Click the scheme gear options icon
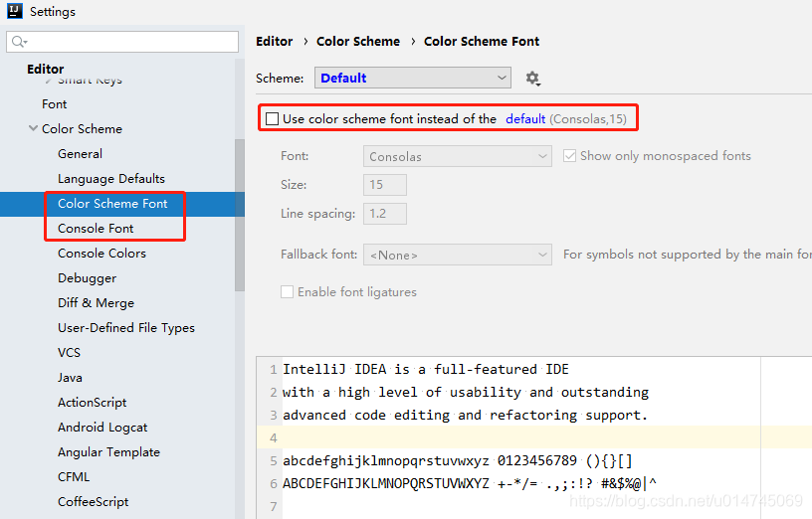The width and height of the screenshot is (812, 519). [x=533, y=79]
